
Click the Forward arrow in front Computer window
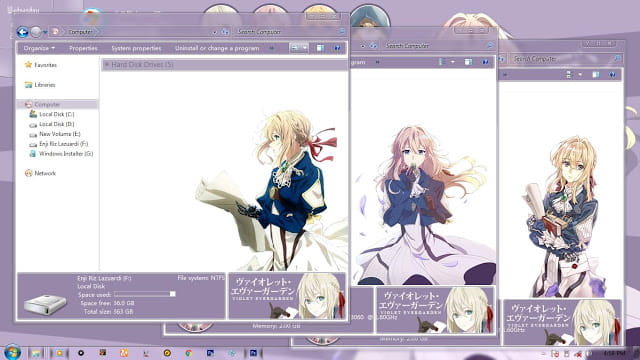click(x=36, y=32)
